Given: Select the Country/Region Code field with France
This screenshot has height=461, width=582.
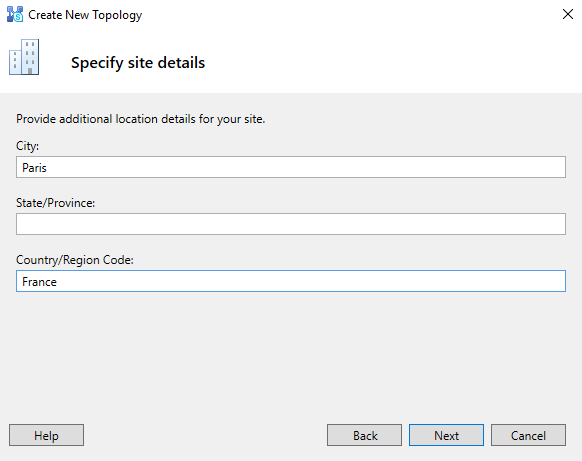Looking at the screenshot, I should (x=291, y=281).
